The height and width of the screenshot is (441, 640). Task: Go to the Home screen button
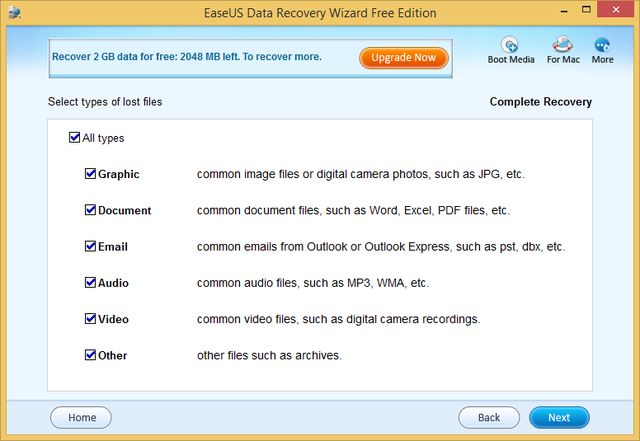81,417
